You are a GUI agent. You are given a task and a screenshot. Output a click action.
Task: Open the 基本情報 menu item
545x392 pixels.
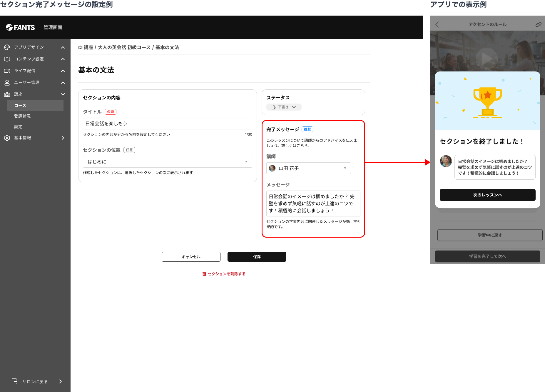[23, 138]
